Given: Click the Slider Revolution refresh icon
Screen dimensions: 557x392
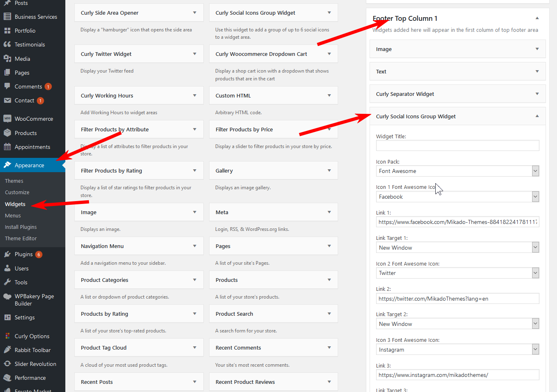Looking at the screenshot, I should (7, 364).
